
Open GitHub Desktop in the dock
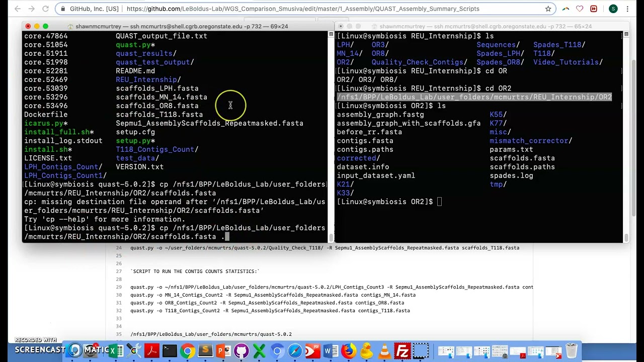pos(241,350)
